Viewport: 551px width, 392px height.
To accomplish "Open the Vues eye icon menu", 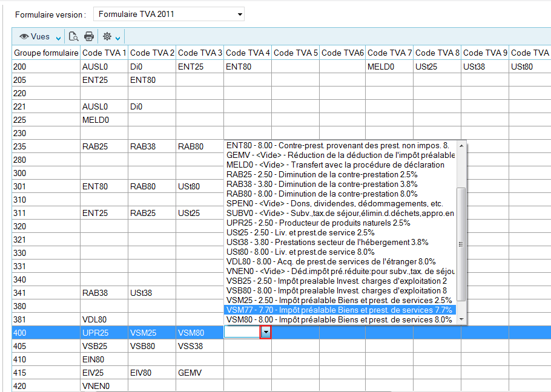I will tap(40, 37).
